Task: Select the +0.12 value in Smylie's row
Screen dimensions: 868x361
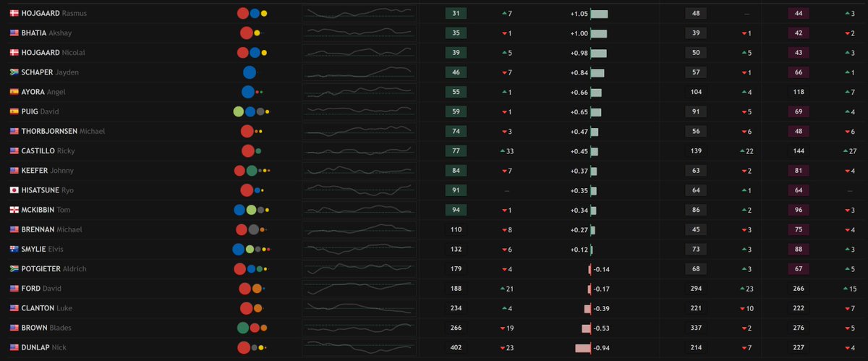Action: point(579,249)
